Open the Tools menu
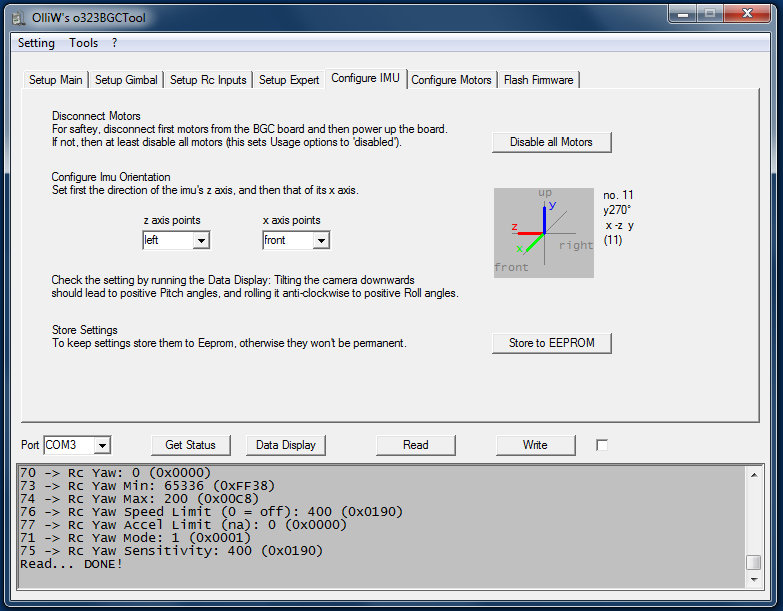This screenshot has width=783, height=611. [83, 43]
